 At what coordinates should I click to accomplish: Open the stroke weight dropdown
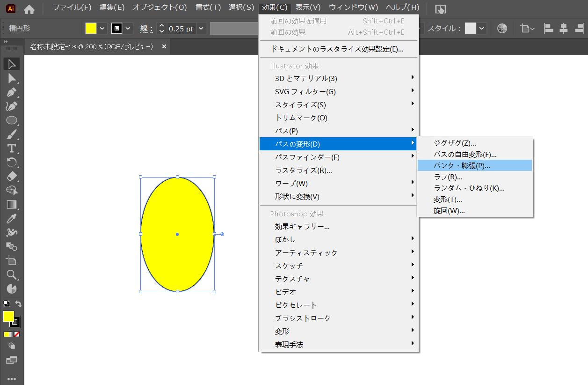point(201,29)
